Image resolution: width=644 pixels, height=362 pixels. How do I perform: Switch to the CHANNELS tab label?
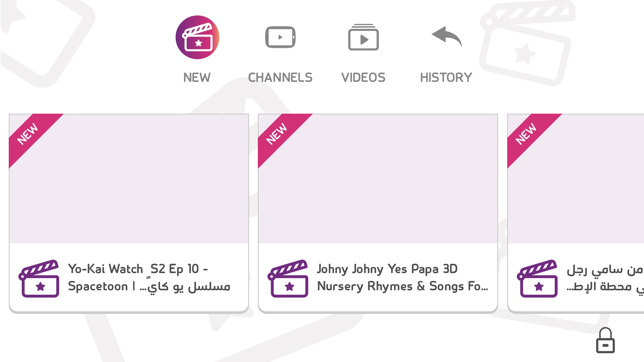click(280, 78)
